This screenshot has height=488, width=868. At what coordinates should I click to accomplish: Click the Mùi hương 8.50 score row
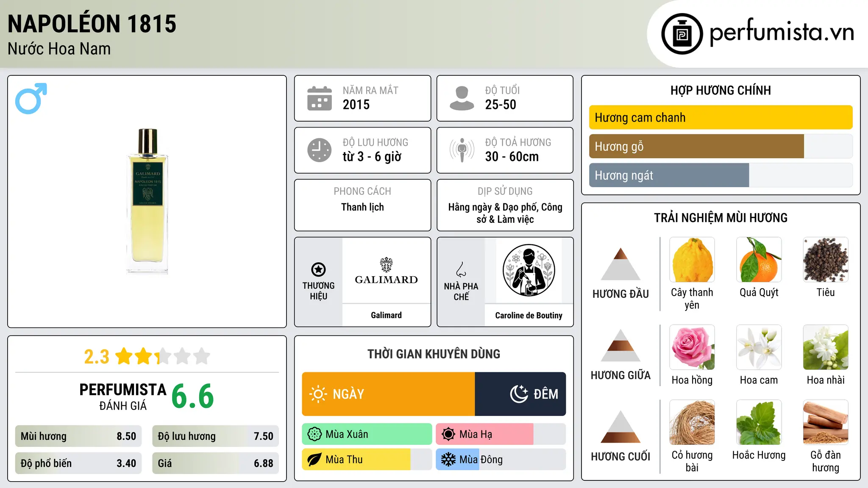point(78,436)
